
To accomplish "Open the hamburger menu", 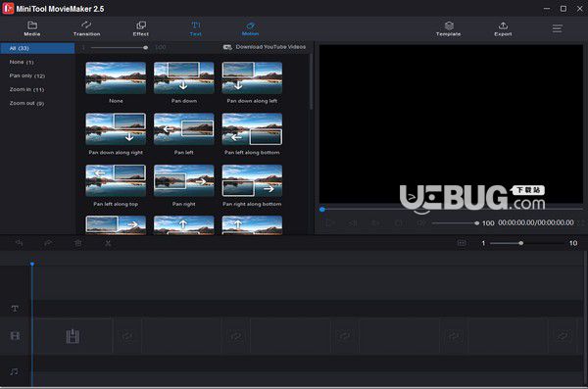I will tap(558, 28).
